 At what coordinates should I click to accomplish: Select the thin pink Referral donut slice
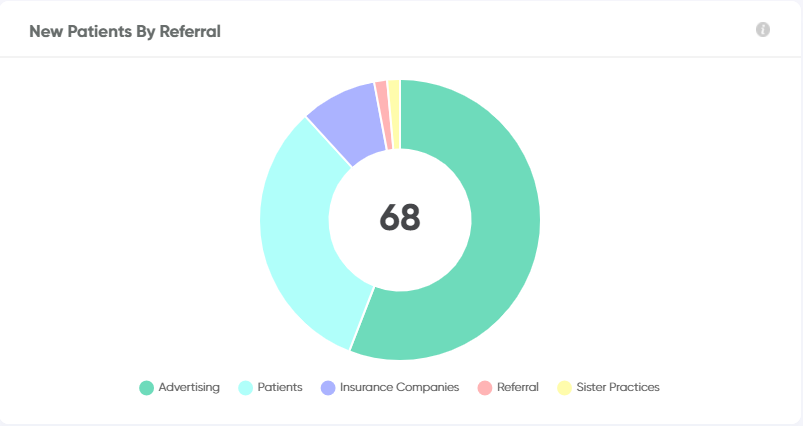tap(384, 115)
